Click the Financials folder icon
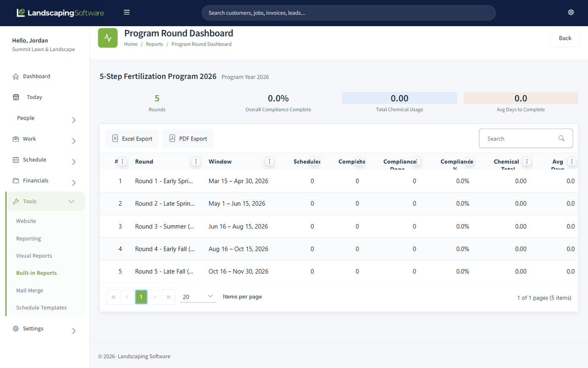The image size is (588, 368). click(16, 180)
